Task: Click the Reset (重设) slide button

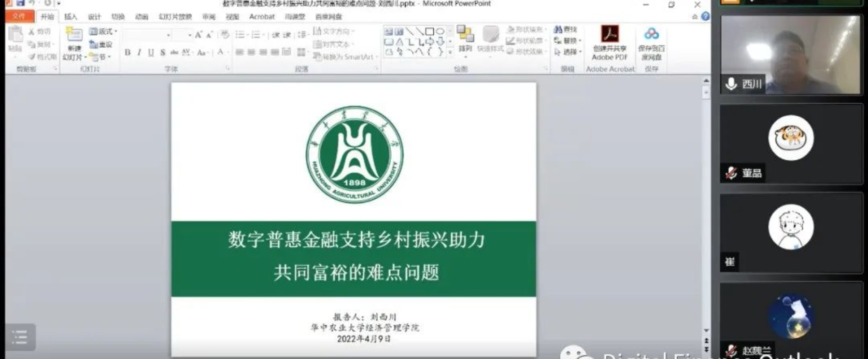Action: [102, 45]
